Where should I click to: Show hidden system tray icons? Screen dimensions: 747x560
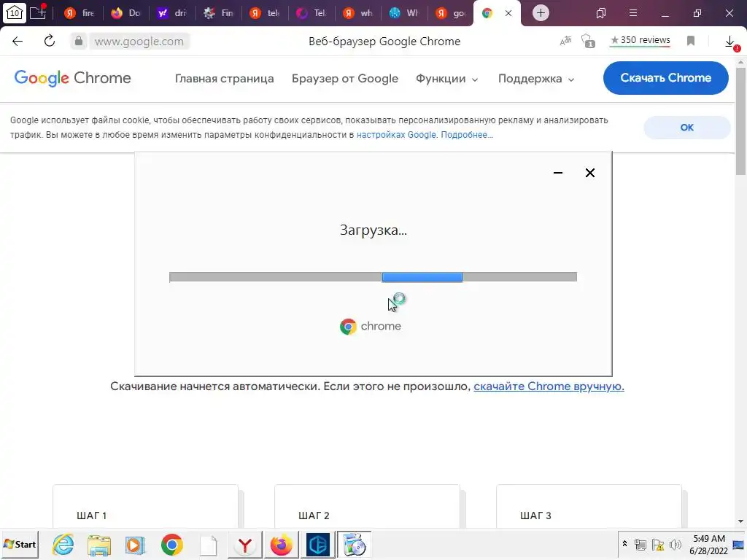(624, 544)
